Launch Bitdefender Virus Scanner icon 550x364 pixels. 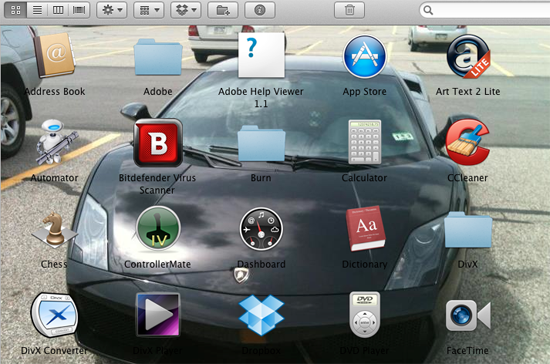click(x=158, y=142)
